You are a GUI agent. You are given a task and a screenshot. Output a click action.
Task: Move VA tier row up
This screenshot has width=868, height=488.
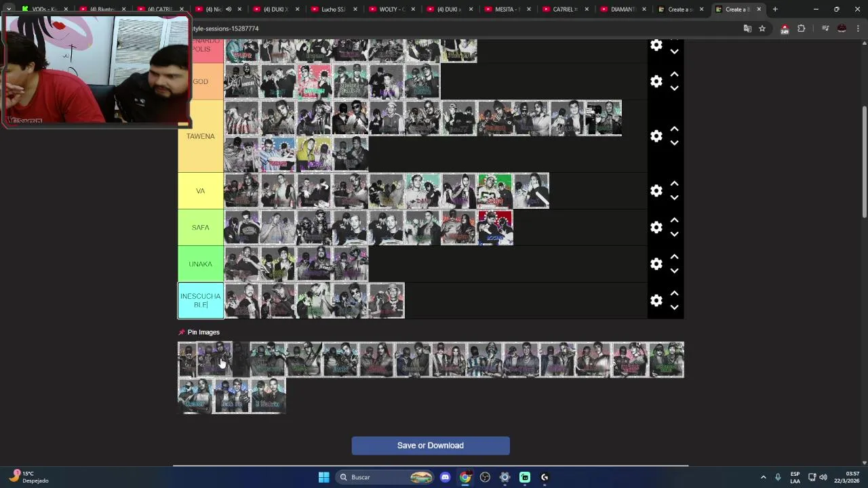pyautogui.click(x=674, y=184)
